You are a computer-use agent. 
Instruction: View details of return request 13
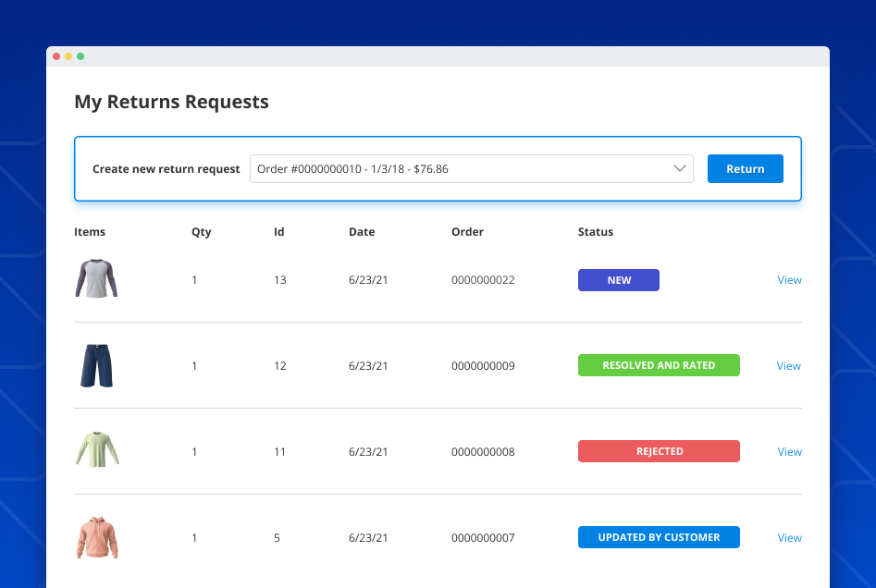(x=789, y=279)
